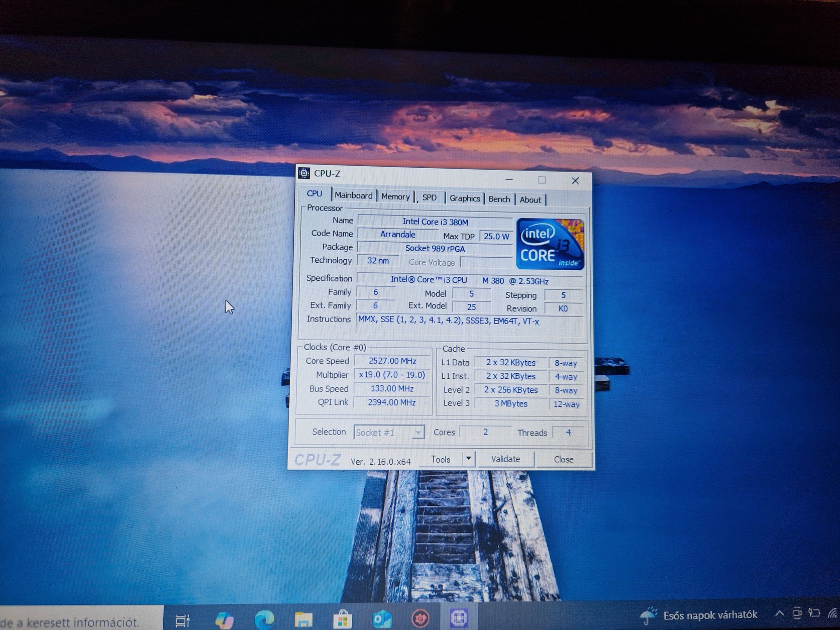Click the Ext. Model value '25'
Image resolution: width=840 pixels, height=630 pixels.
[x=471, y=306]
